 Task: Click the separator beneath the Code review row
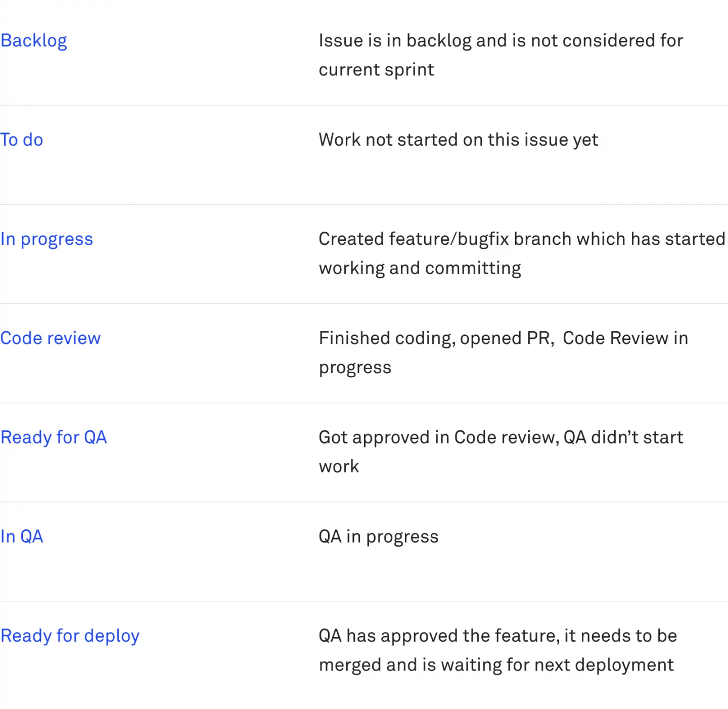click(364, 403)
